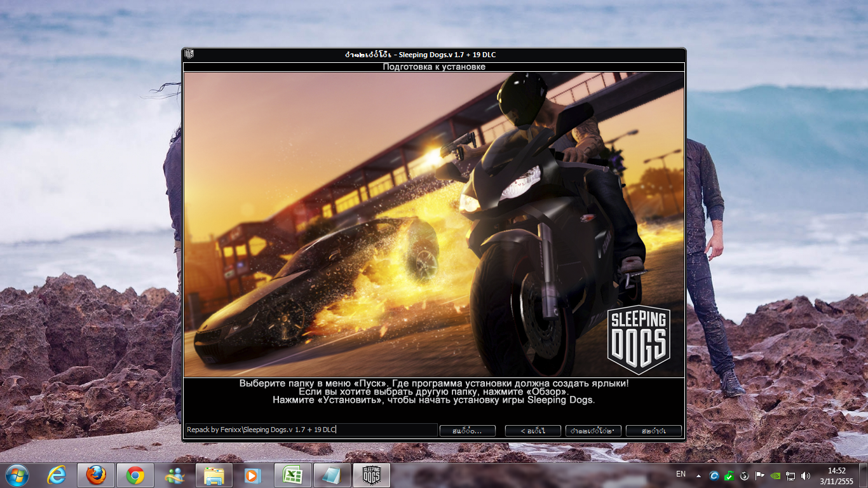Open the Action Center flag icon
The height and width of the screenshot is (488, 868).
coord(759,475)
